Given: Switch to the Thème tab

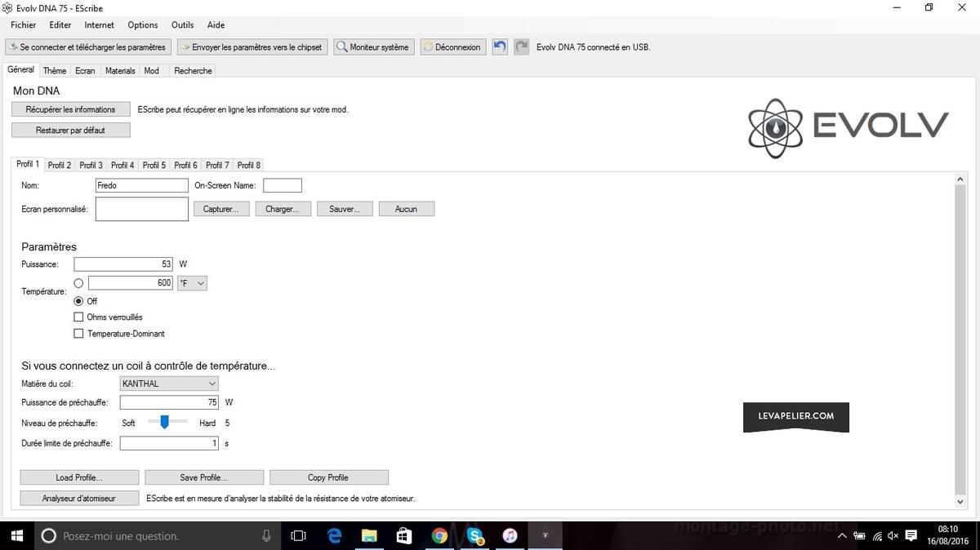Looking at the screenshot, I should [55, 71].
